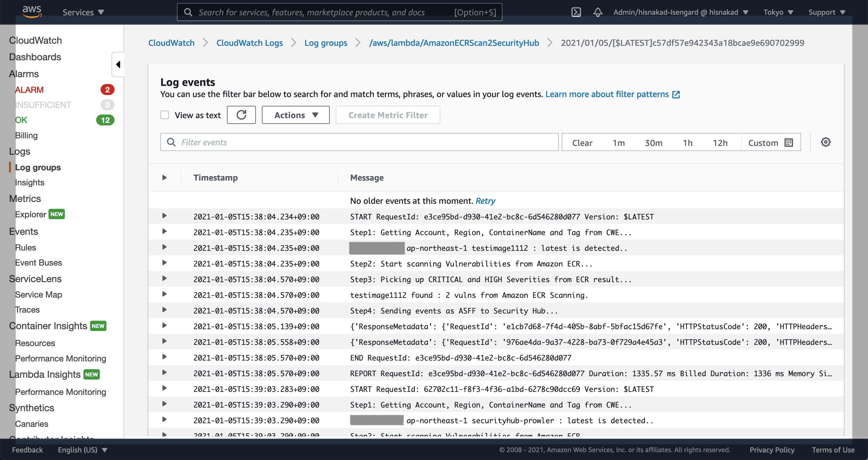Open the CloudShell terminal icon
Screen dimensions: 868x460
[x=576, y=12]
